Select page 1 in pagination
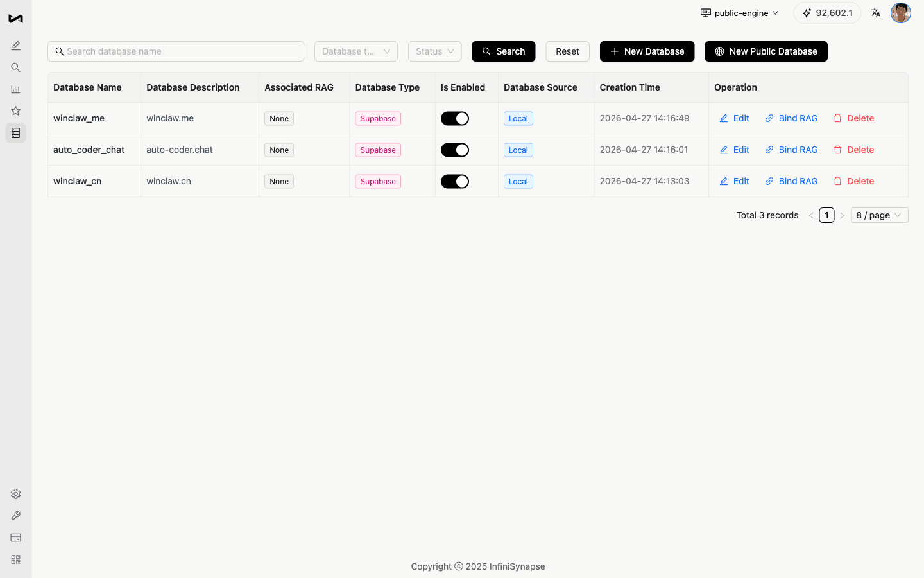 (826, 215)
